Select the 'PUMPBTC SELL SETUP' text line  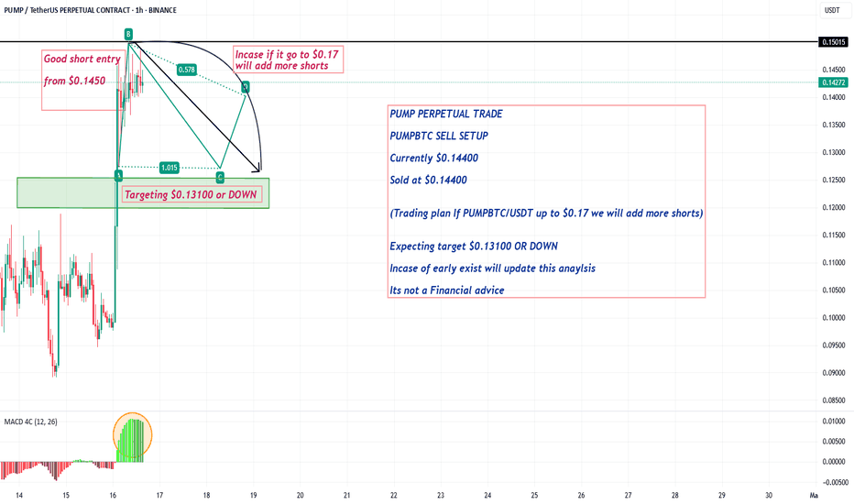click(x=439, y=136)
